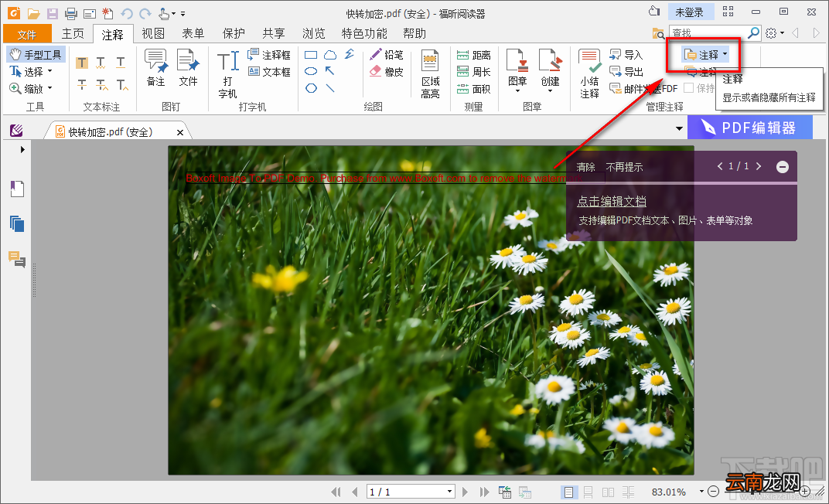The width and height of the screenshot is (829, 504).
Task: Switch to single page view mode
Action: (568, 492)
